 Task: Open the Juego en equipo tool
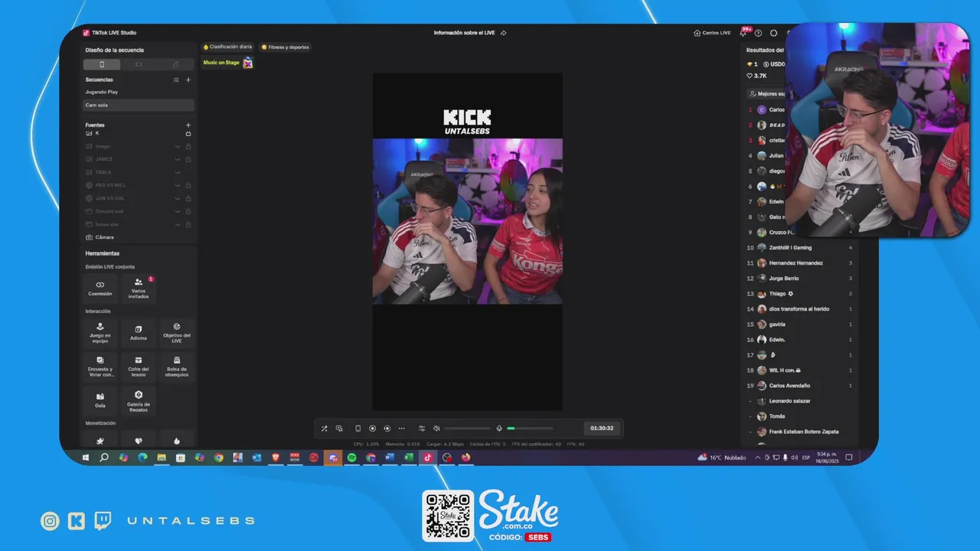pyautogui.click(x=100, y=332)
